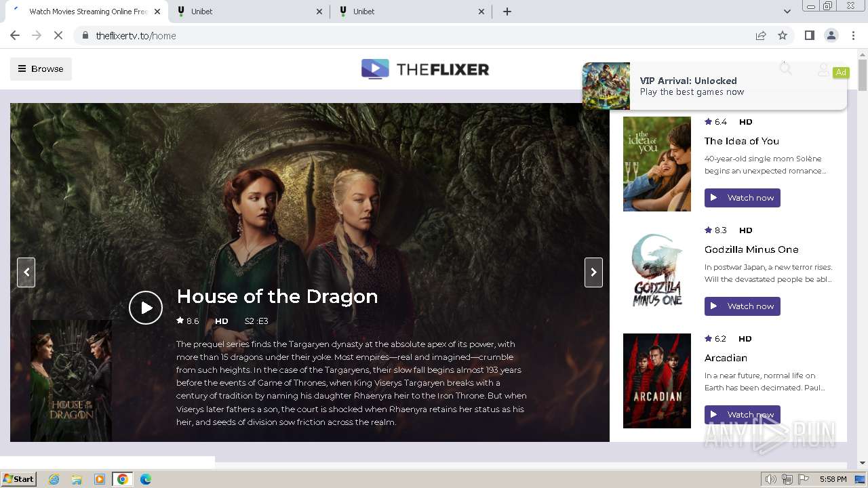
Task: Click the Ad badge label
Action: point(841,73)
